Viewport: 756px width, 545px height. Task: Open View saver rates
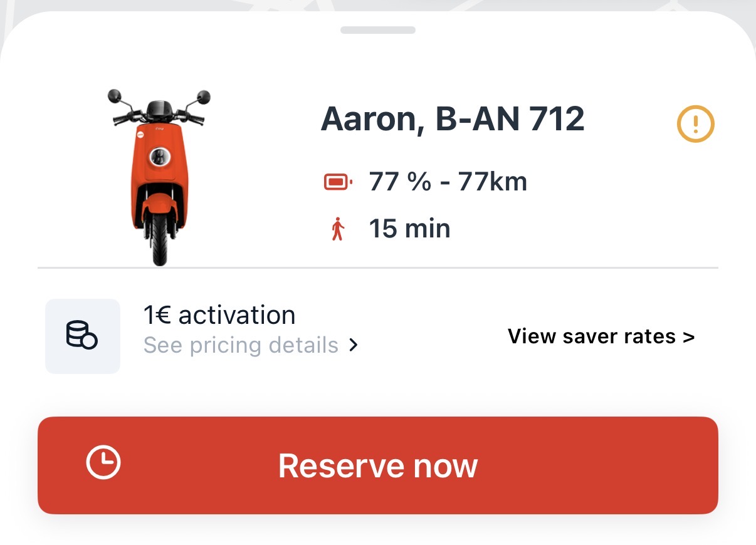coord(601,336)
